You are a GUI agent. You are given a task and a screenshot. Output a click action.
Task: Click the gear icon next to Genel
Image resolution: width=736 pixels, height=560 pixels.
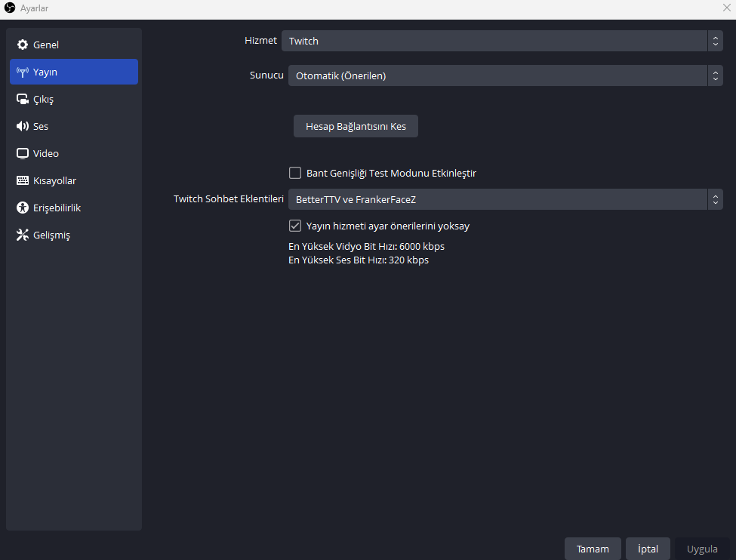[x=23, y=45]
